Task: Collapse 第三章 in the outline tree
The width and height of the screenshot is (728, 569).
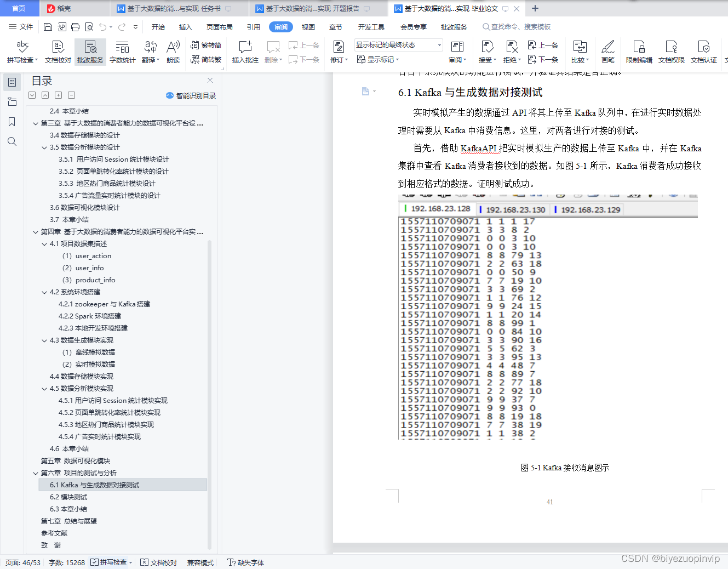Action: [x=36, y=123]
